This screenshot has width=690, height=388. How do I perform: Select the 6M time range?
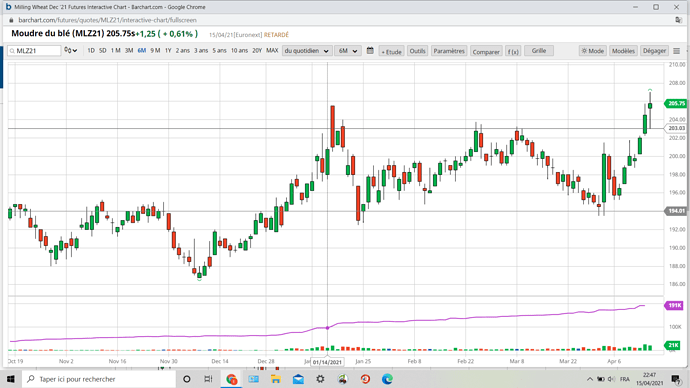coord(142,51)
